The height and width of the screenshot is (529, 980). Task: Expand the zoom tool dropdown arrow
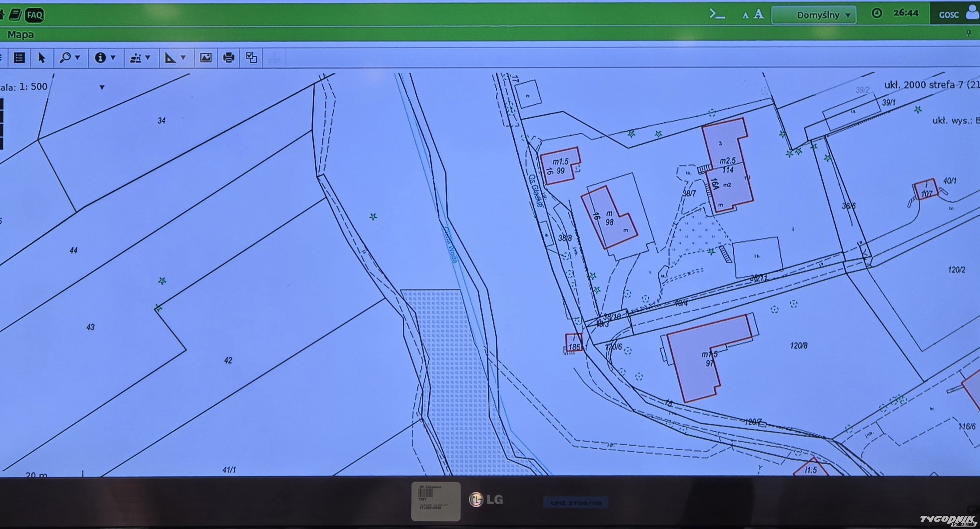[x=78, y=57]
